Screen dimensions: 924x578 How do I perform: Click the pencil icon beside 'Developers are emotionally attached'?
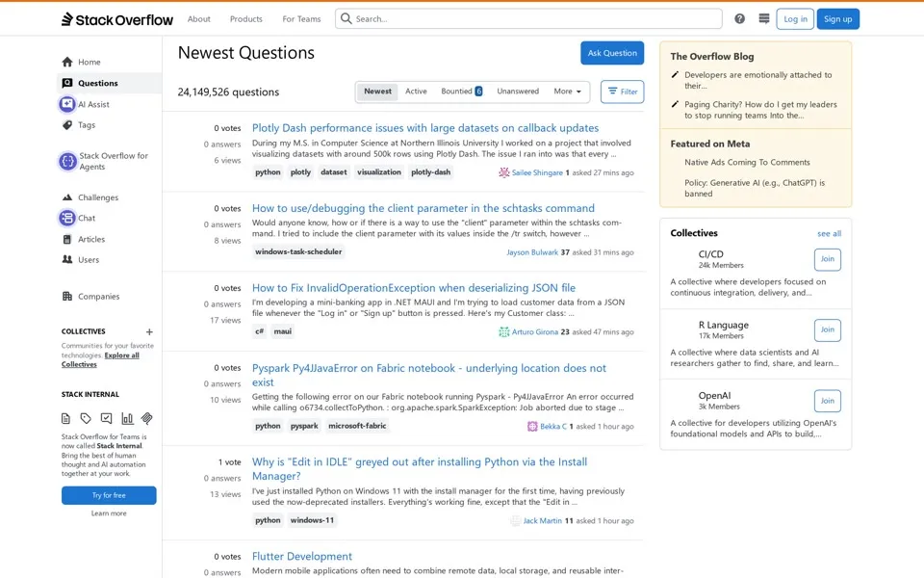coord(675,75)
